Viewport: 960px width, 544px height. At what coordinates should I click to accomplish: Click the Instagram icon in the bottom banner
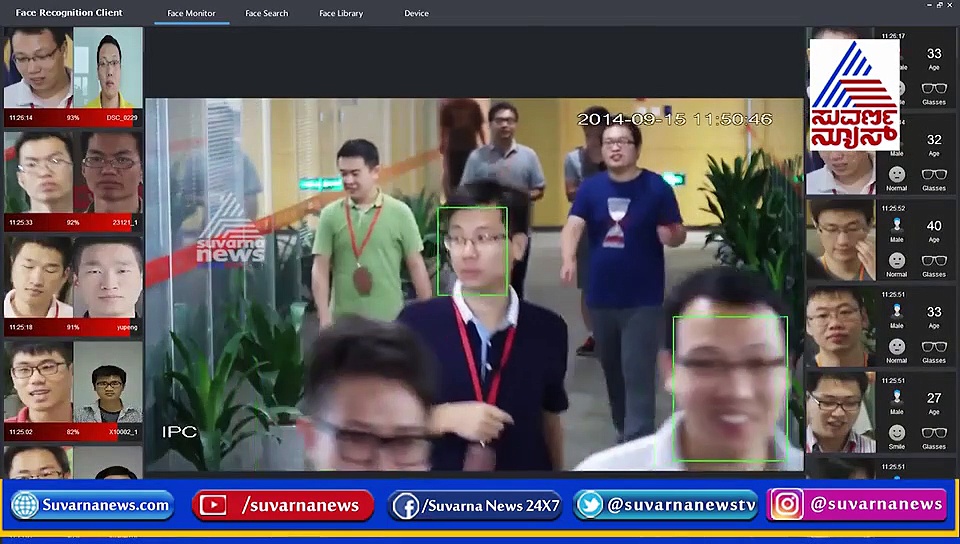pyautogui.click(x=787, y=504)
